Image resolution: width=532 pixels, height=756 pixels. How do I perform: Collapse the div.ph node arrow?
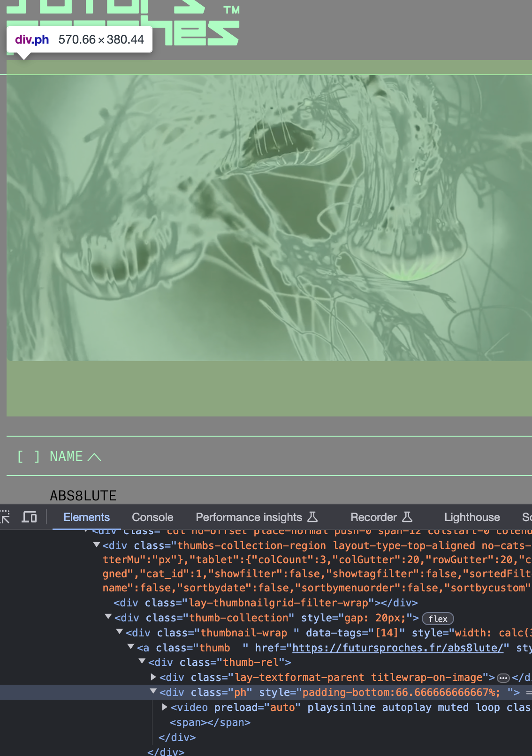pos(153,692)
